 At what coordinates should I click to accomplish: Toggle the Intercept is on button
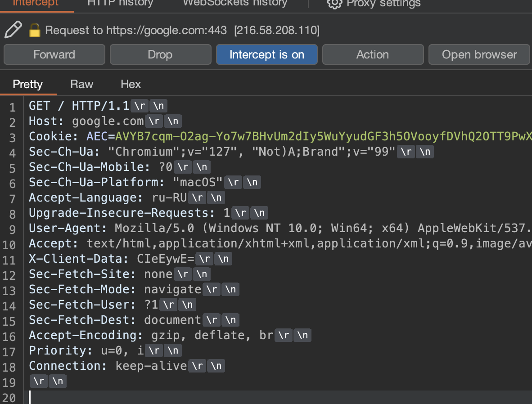point(267,55)
